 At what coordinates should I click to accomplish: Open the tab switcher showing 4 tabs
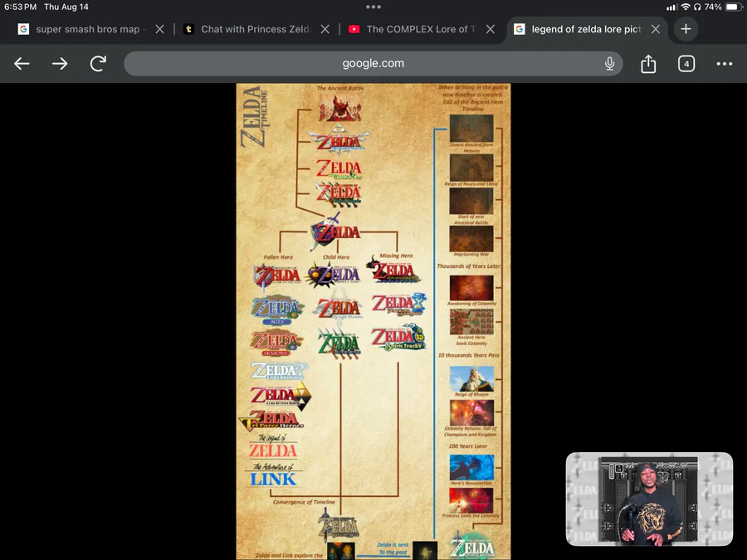686,63
